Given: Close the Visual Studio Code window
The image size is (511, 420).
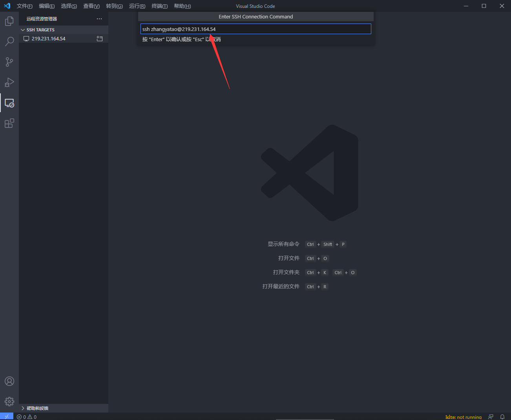Looking at the screenshot, I should (502, 6).
